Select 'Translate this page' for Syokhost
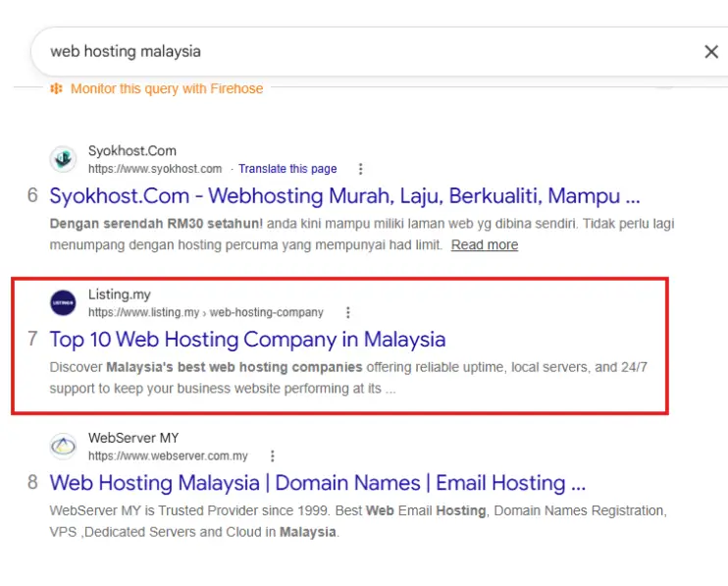The image size is (728, 586). click(x=287, y=169)
